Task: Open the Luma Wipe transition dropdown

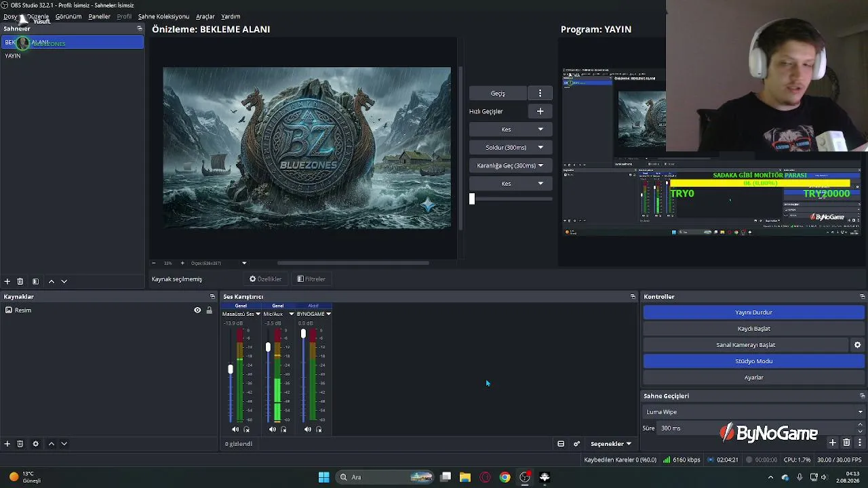Action: pos(753,412)
